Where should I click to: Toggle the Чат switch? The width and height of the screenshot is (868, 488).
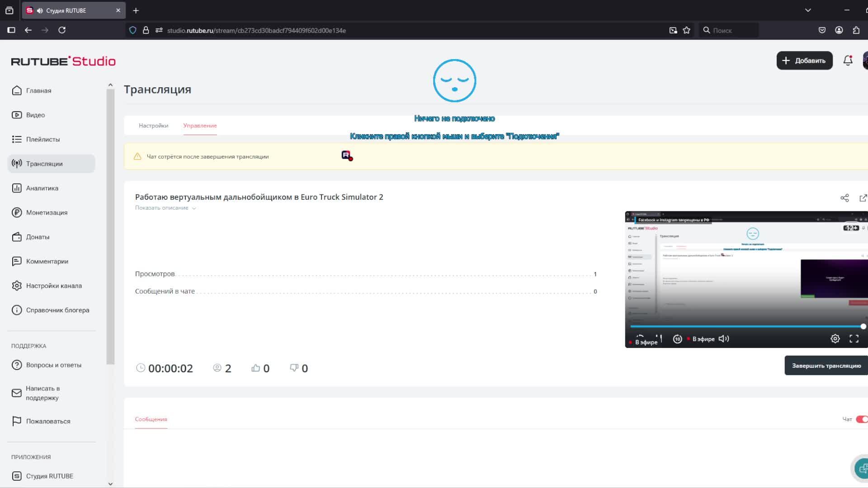tap(862, 419)
